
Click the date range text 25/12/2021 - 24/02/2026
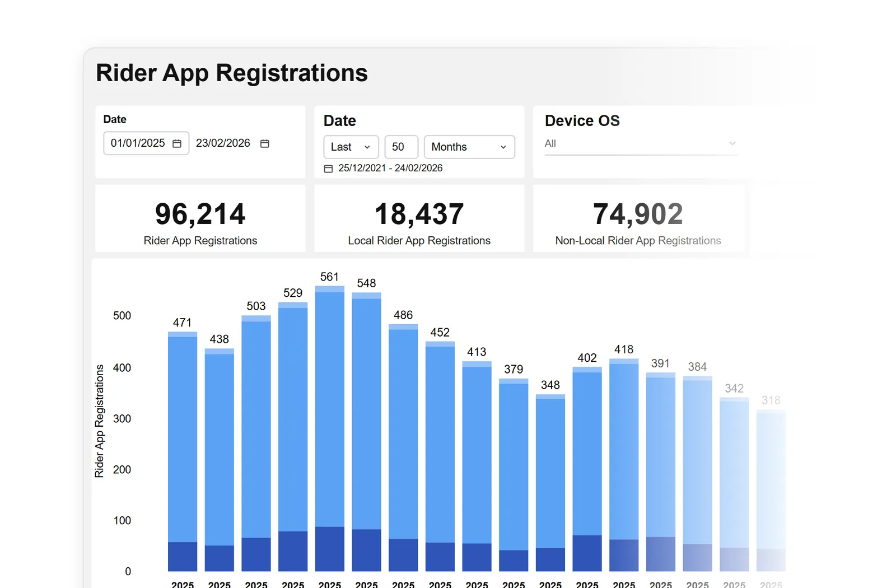[x=390, y=168]
